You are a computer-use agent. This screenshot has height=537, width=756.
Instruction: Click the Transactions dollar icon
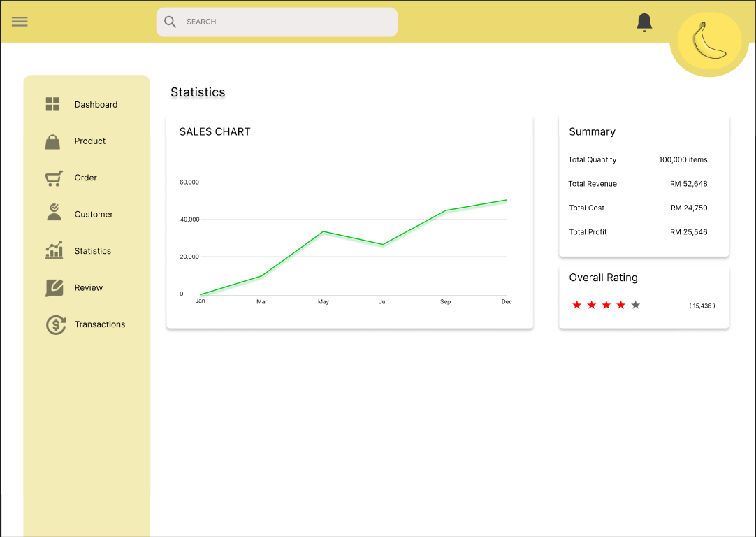coord(55,324)
